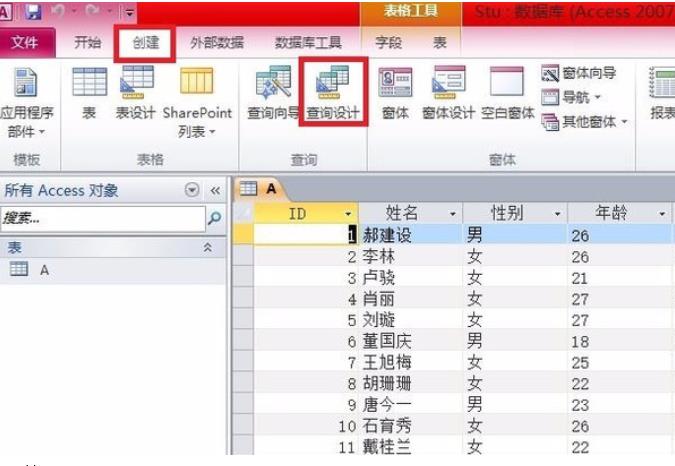Click the cell containing 卢骁
This screenshot has width=675, height=466.
(x=411, y=278)
